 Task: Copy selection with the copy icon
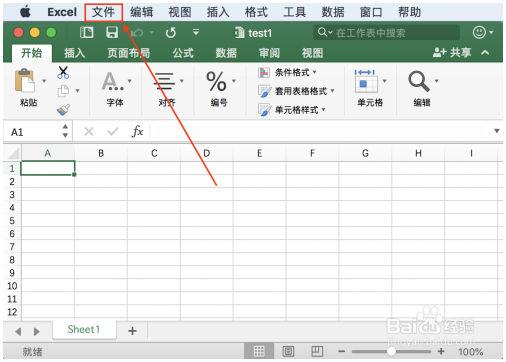pyautogui.click(x=63, y=91)
